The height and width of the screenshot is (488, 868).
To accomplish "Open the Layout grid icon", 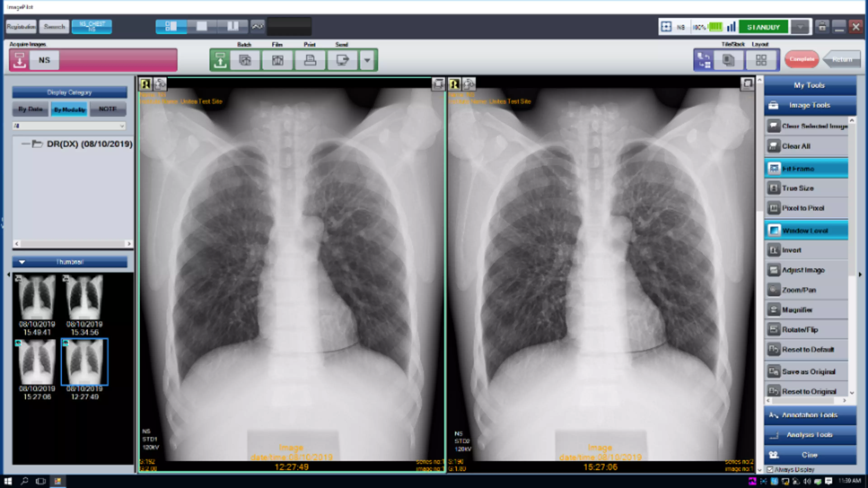I will 761,60.
